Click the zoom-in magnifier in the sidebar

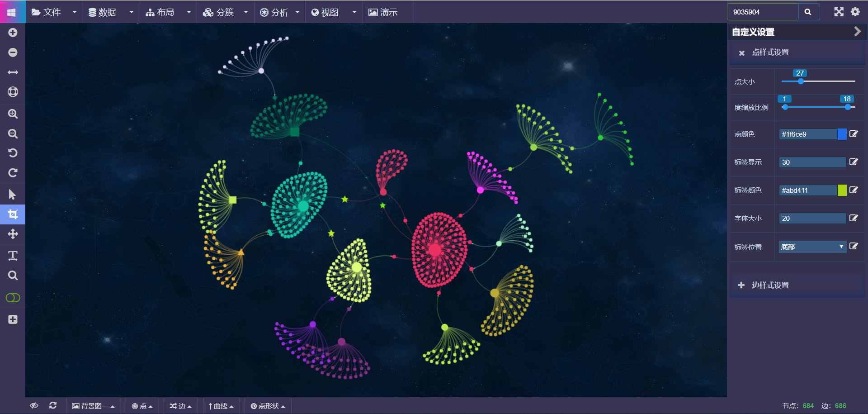click(x=13, y=114)
